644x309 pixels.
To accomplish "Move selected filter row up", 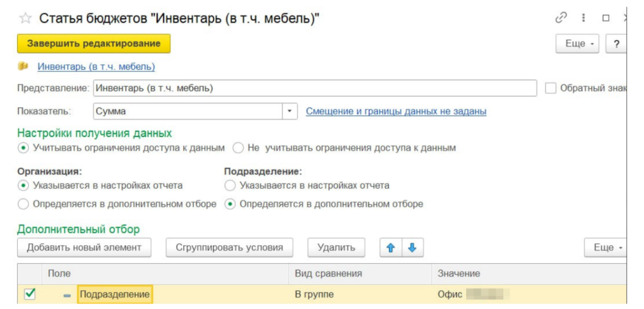I will coord(391,248).
